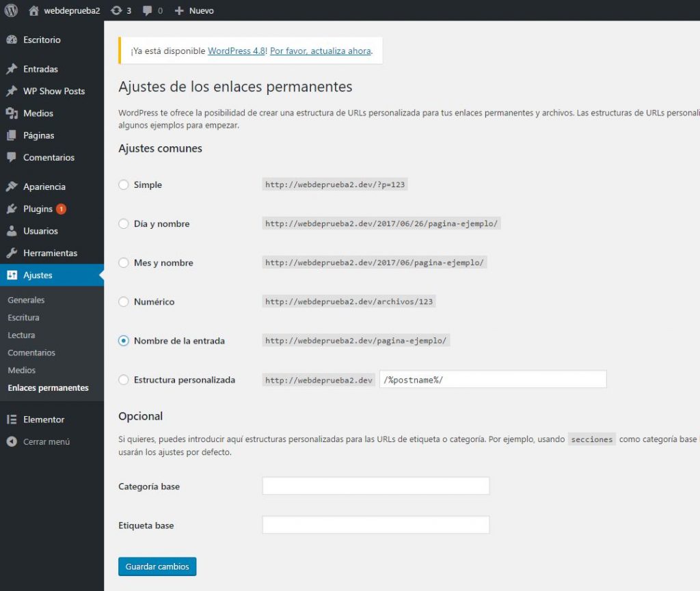Choose Estructura personalizada radio button
Screen dimensions: 700x591
click(x=124, y=380)
